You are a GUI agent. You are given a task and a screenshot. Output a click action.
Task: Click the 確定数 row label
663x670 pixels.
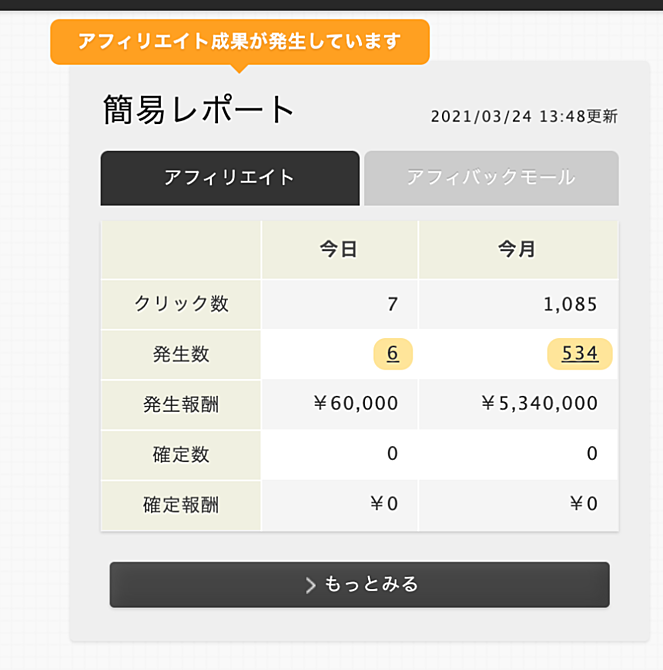tap(181, 455)
